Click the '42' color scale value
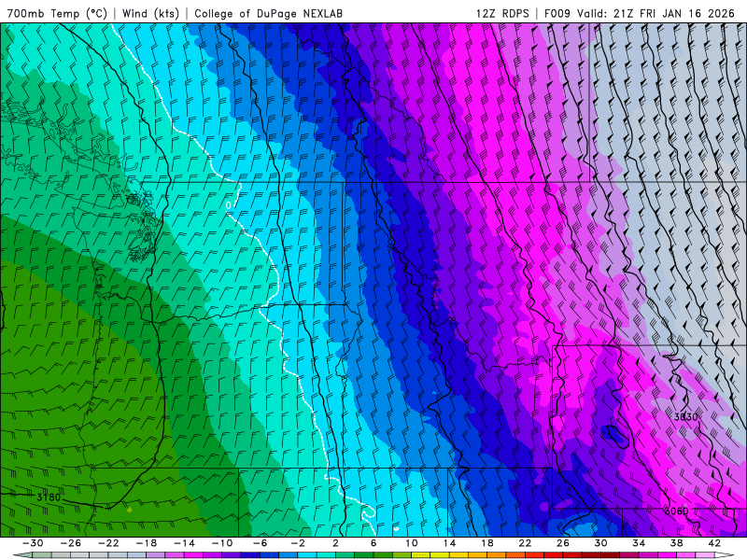 click(x=714, y=543)
